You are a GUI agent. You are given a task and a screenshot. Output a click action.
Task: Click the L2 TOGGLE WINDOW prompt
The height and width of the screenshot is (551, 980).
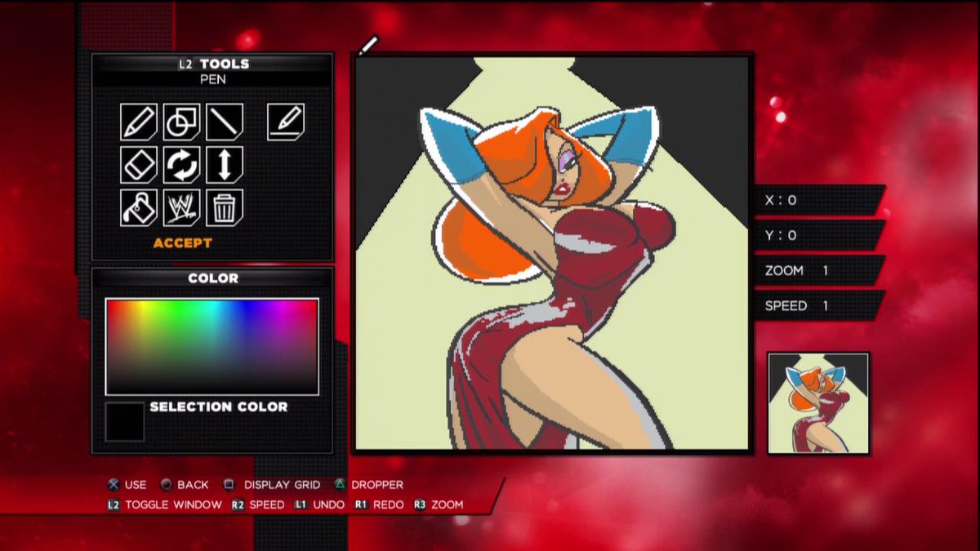[164, 505]
